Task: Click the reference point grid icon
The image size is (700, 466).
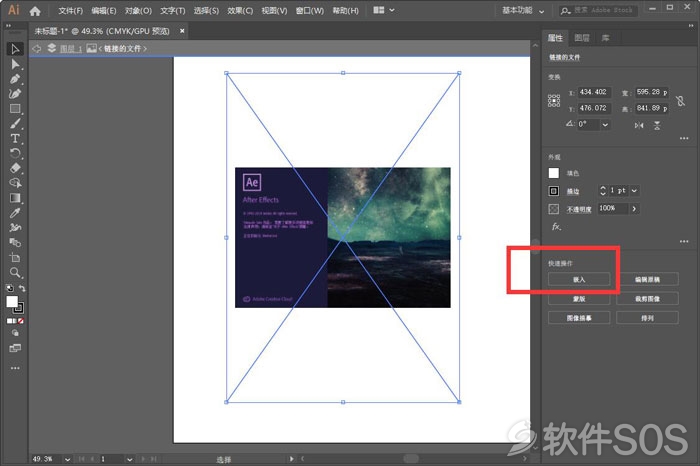Action: point(554,100)
